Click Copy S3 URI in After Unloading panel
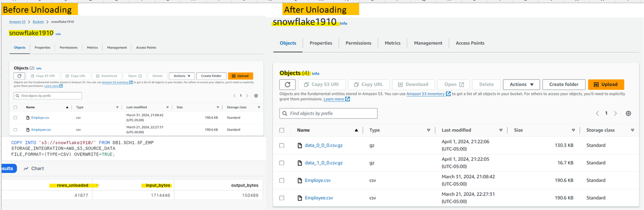Screen dimensions: 644x210 coord(321,84)
